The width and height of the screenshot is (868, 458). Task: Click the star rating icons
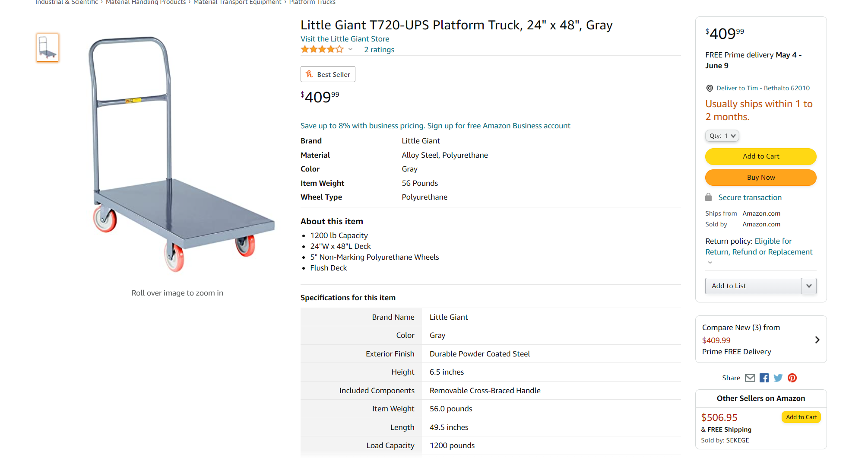pos(322,50)
